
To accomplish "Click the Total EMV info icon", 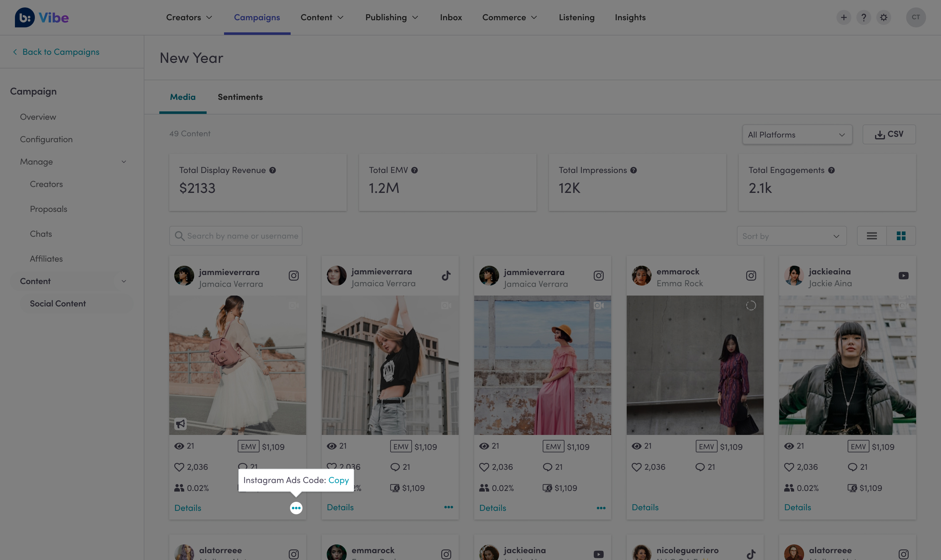I will (414, 170).
